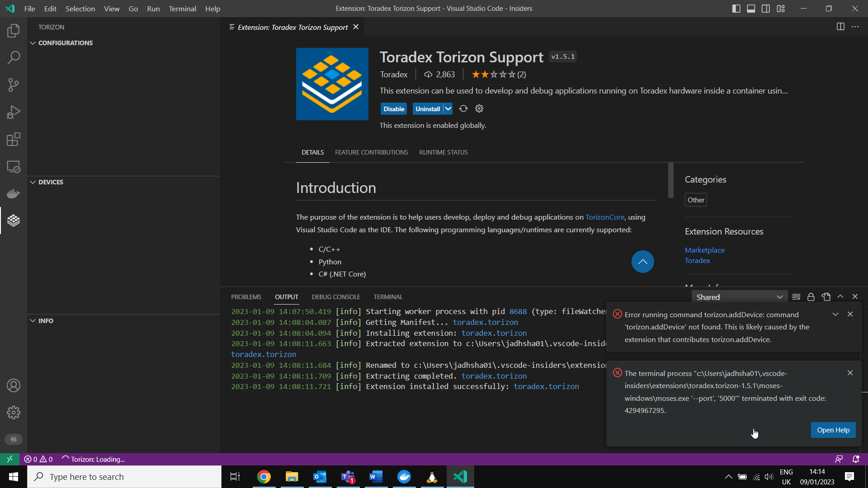Click the Windows taskbar search box
The height and width of the screenshot is (488, 868).
pyautogui.click(x=124, y=477)
